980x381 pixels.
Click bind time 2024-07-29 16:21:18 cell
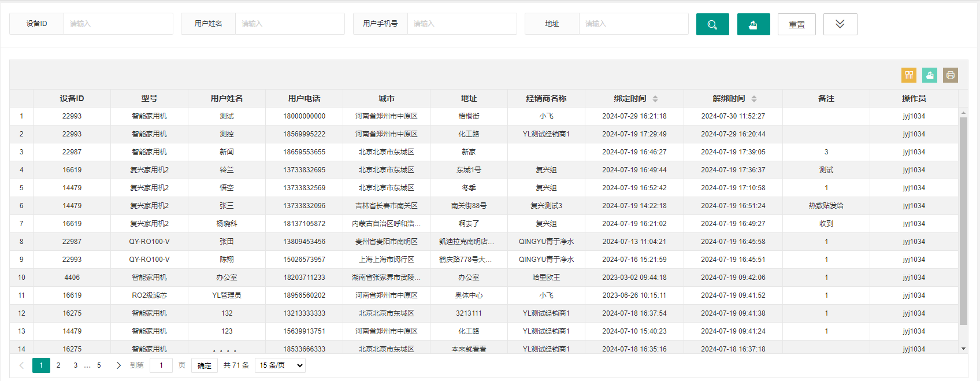634,116
